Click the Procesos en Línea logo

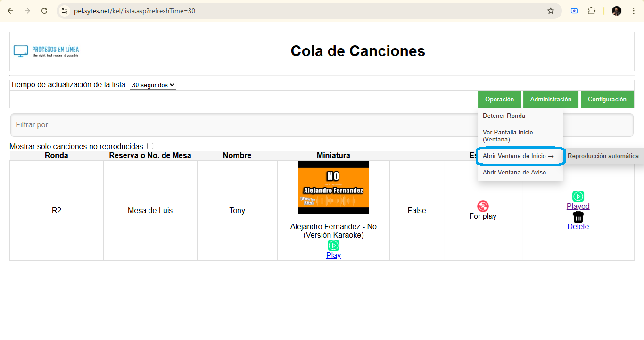pyautogui.click(x=45, y=51)
